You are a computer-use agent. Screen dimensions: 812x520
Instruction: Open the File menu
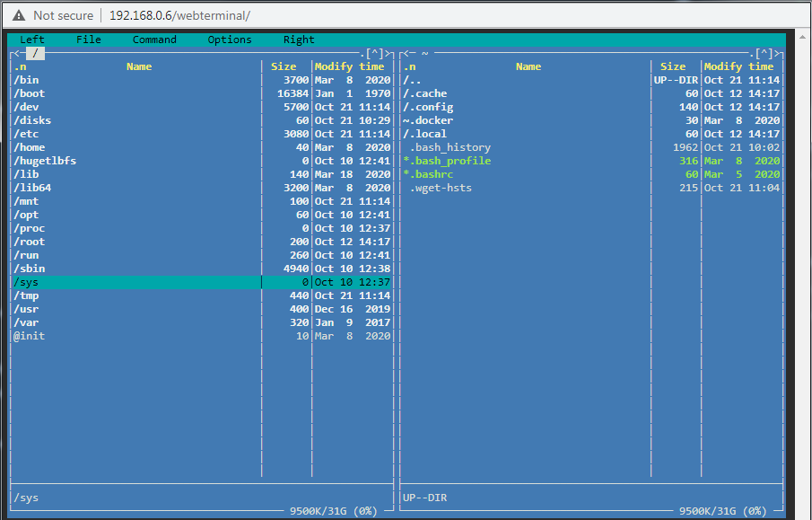pos(89,40)
